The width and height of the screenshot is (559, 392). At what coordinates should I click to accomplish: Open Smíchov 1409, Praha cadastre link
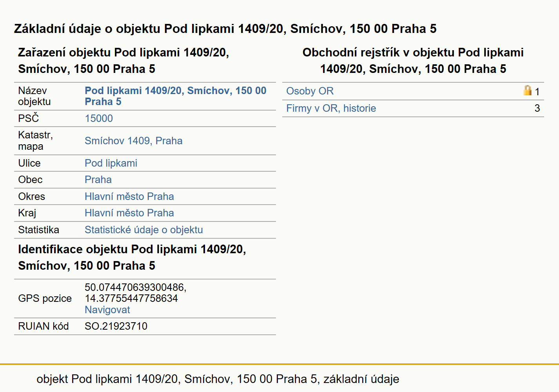[x=133, y=141]
